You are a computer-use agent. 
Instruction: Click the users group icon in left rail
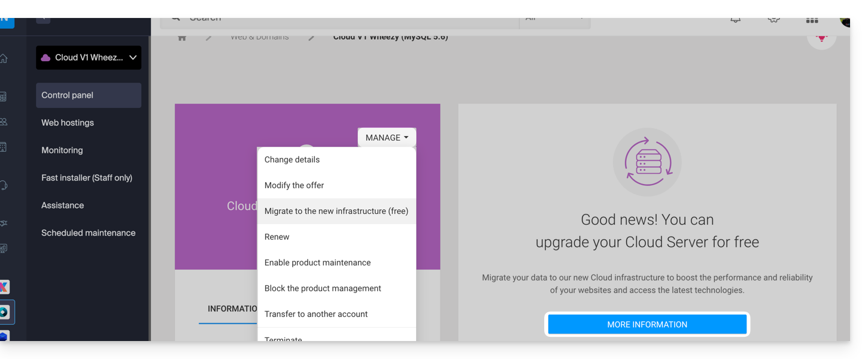4,122
